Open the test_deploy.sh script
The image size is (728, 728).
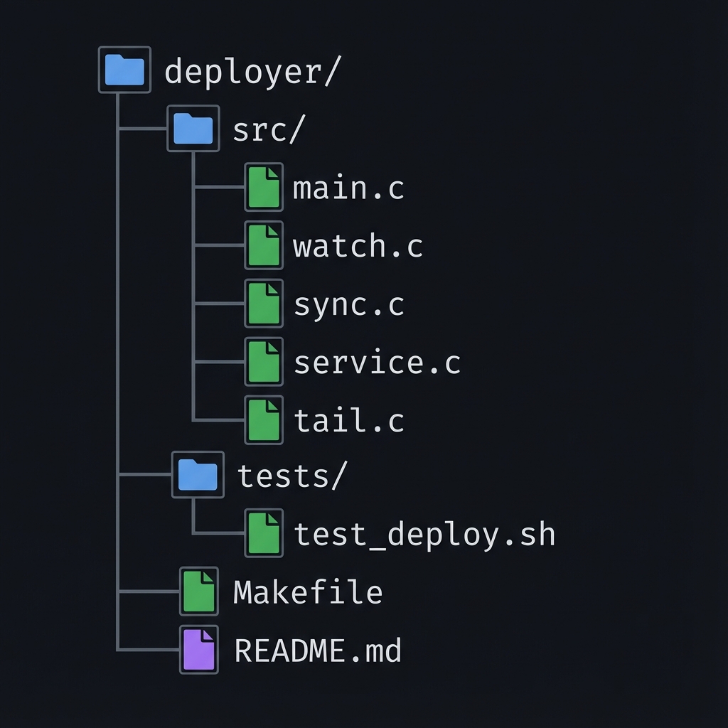(x=424, y=534)
